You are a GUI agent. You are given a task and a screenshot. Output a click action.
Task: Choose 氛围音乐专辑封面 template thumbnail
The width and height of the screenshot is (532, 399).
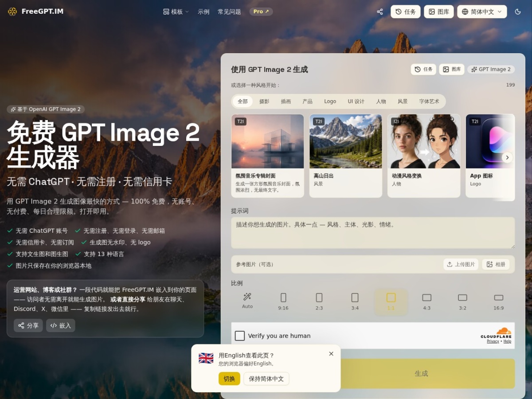click(x=268, y=141)
